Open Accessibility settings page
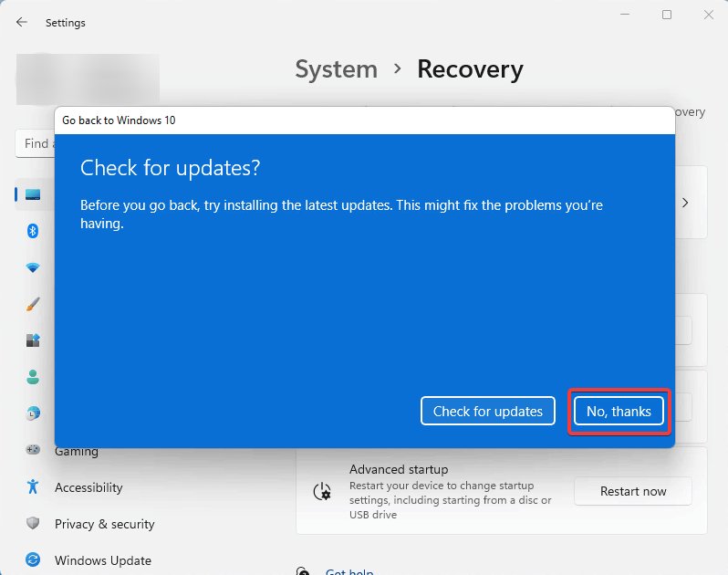The height and width of the screenshot is (575, 728). (88, 487)
